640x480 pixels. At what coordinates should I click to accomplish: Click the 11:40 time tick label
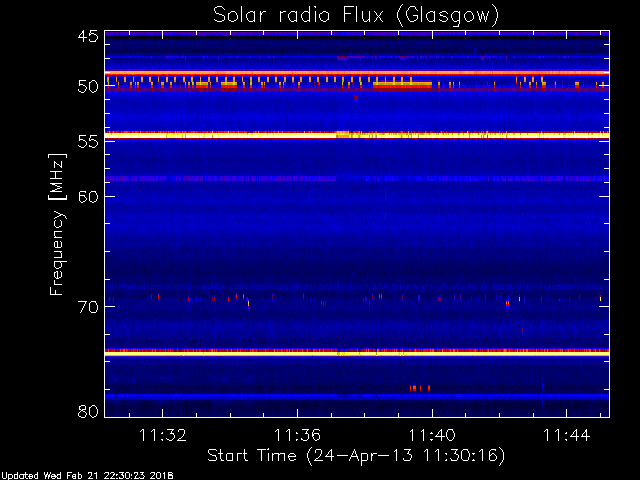(x=432, y=435)
